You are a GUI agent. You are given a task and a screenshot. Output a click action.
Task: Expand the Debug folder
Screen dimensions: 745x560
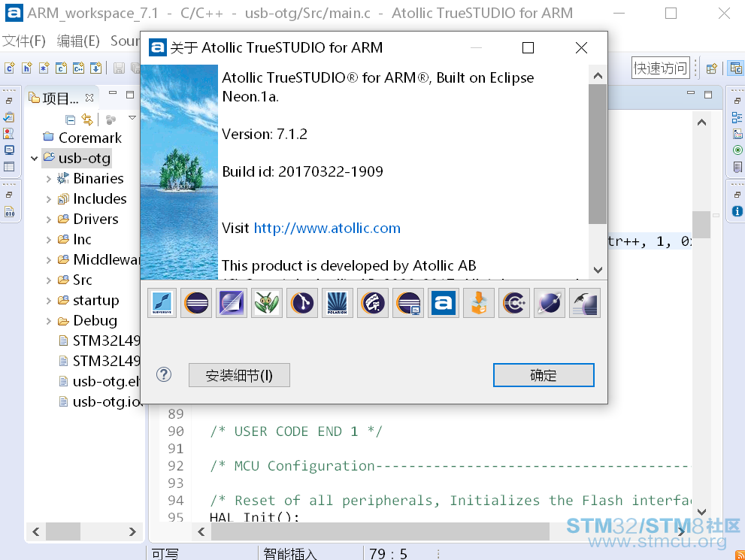[x=48, y=321]
